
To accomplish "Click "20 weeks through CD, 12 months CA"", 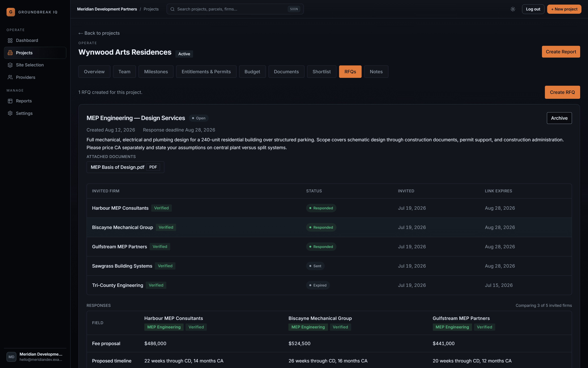I will [472, 361].
